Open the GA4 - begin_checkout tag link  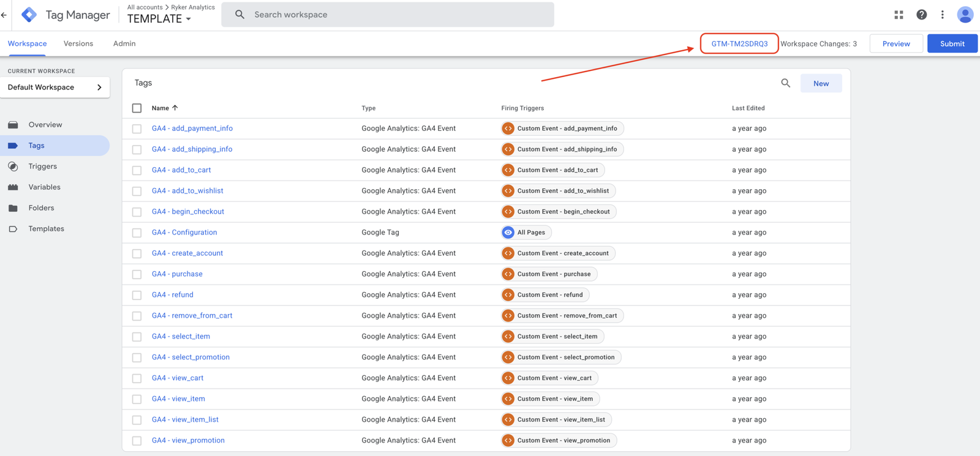click(x=188, y=212)
